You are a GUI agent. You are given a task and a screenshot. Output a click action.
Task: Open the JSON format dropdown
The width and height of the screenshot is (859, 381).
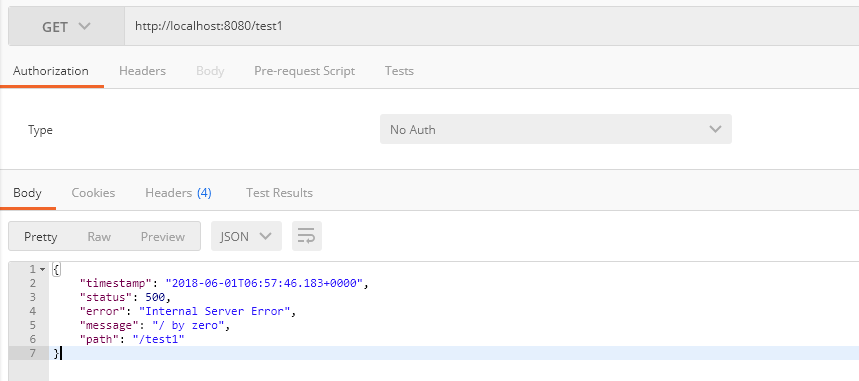[246, 236]
